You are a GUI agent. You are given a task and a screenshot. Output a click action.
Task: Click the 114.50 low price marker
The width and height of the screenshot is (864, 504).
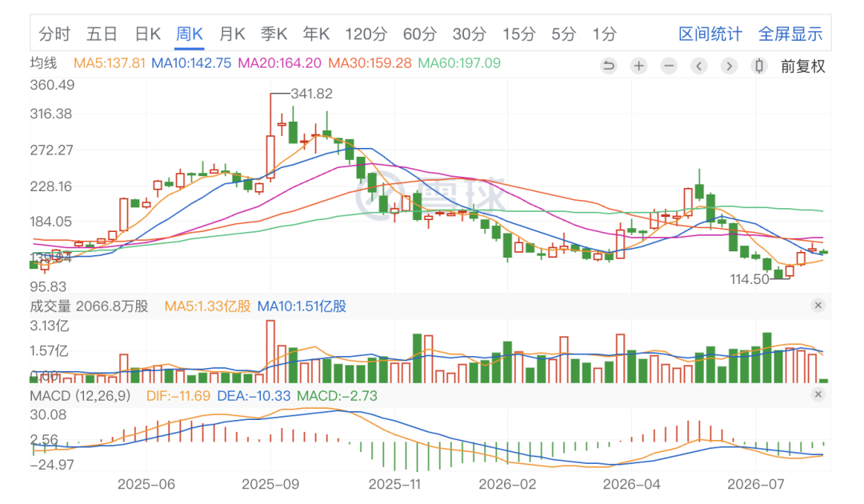coord(750,279)
